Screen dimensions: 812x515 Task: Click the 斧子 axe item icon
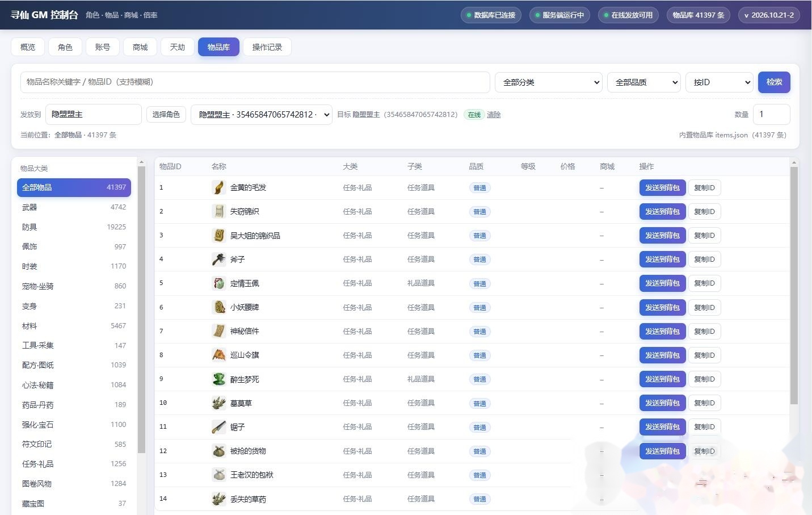pyautogui.click(x=218, y=259)
